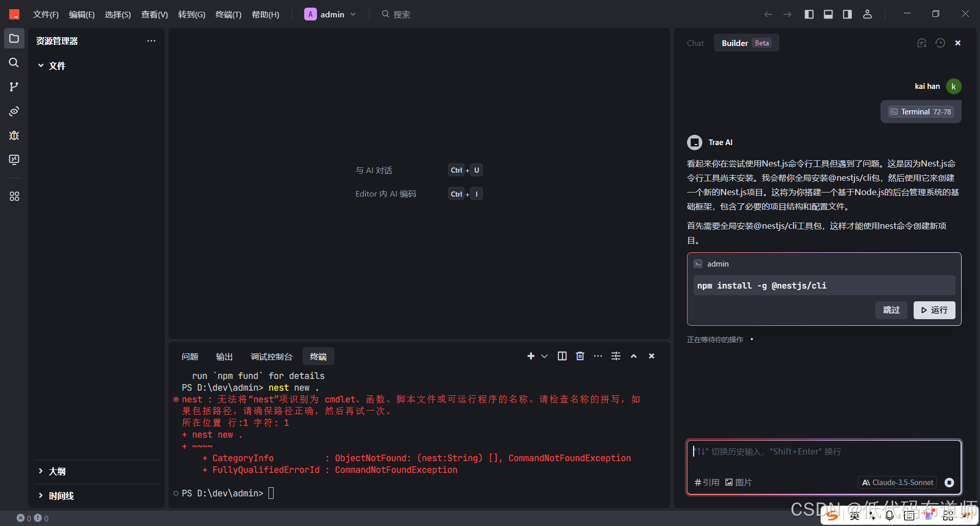
Task: Run the npm install command with 运行
Action: coord(934,310)
